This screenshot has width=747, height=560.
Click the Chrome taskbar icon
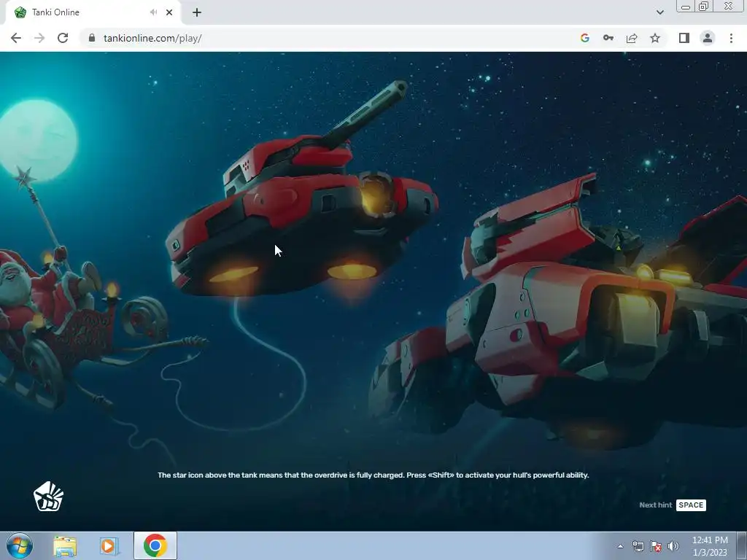pos(155,545)
